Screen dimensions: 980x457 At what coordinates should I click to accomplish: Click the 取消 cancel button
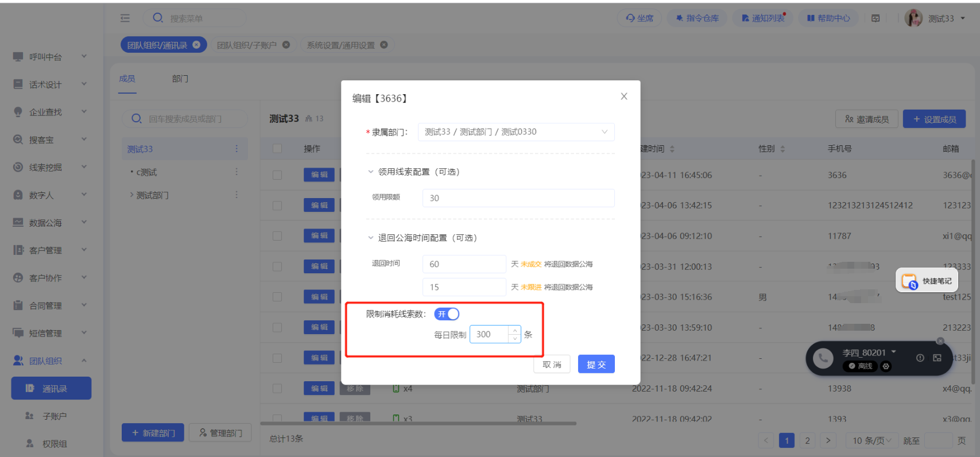click(552, 365)
